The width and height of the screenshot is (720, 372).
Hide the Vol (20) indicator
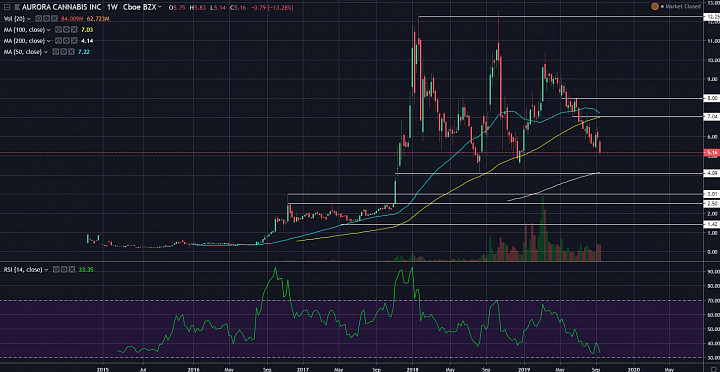38,18
